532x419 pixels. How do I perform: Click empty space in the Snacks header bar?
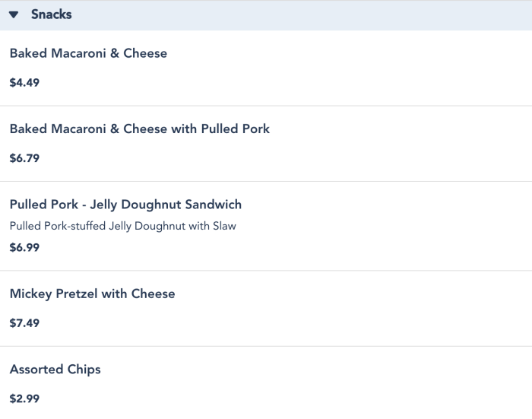click(304, 15)
